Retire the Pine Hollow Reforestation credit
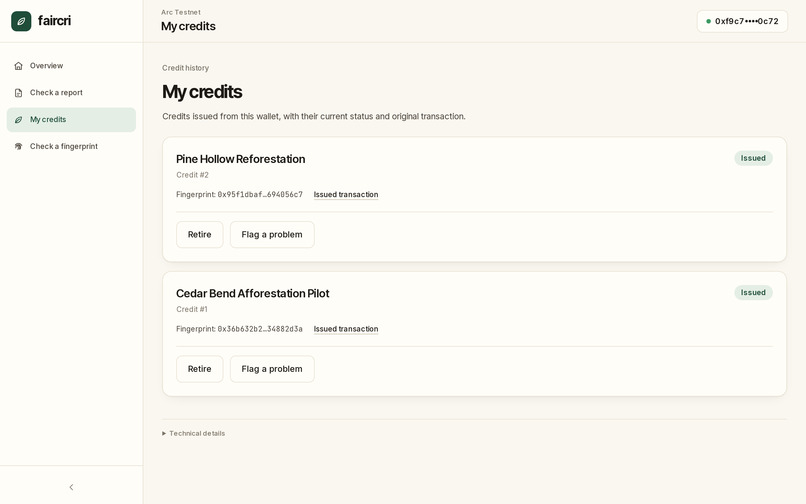The image size is (806, 504). pyautogui.click(x=199, y=235)
